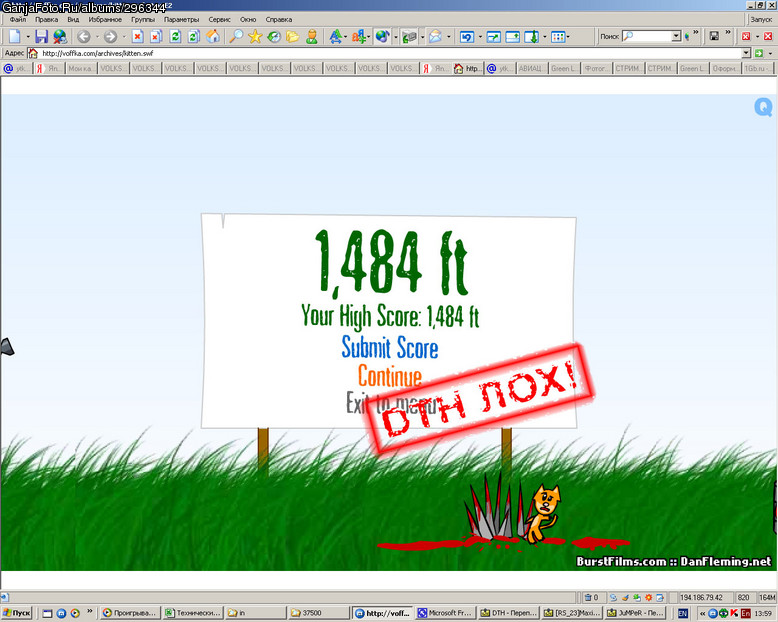The width and height of the screenshot is (778, 622).
Task: Click the blue letter A font icon
Action: pyautogui.click(x=335, y=37)
